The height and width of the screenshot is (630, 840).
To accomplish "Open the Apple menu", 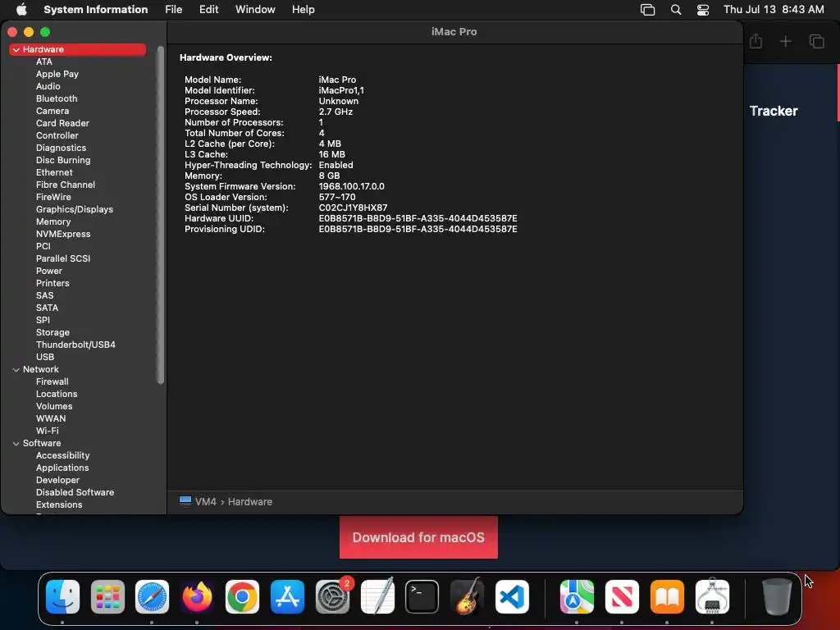I will pyautogui.click(x=21, y=9).
